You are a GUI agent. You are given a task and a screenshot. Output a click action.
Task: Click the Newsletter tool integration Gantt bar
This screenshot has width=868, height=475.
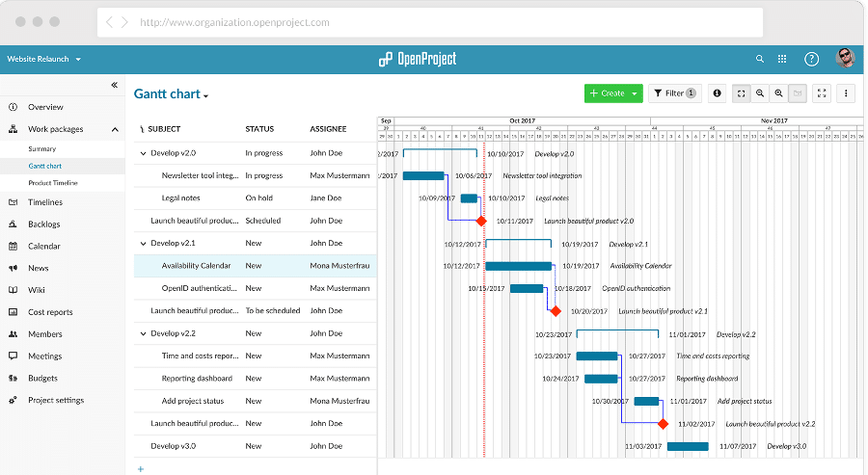click(x=423, y=176)
